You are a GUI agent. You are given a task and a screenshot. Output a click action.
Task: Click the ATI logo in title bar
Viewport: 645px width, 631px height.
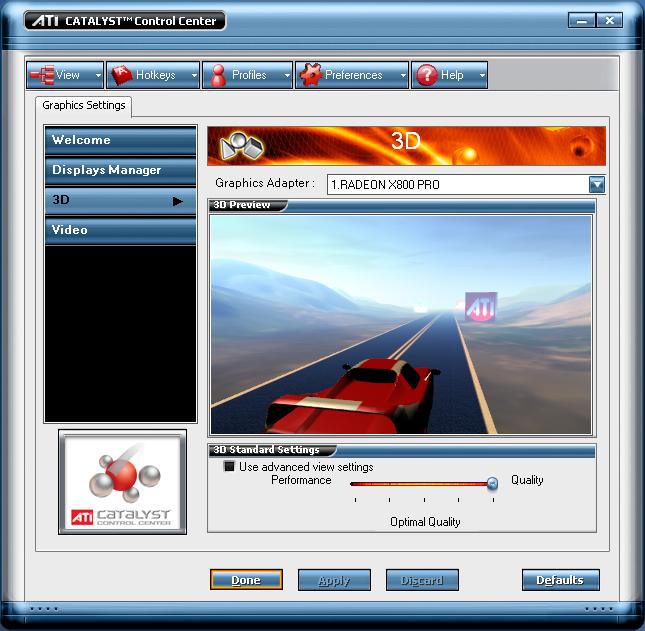pos(45,21)
